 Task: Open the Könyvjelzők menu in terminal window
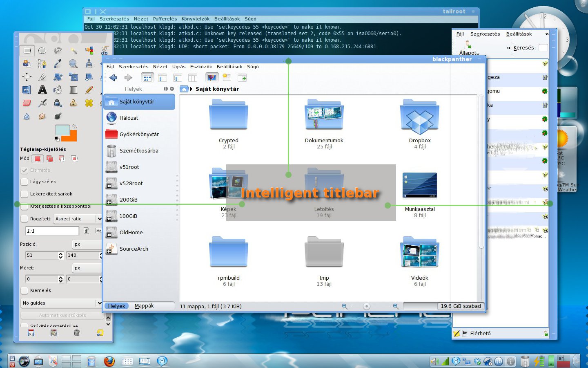click(196, 19)
